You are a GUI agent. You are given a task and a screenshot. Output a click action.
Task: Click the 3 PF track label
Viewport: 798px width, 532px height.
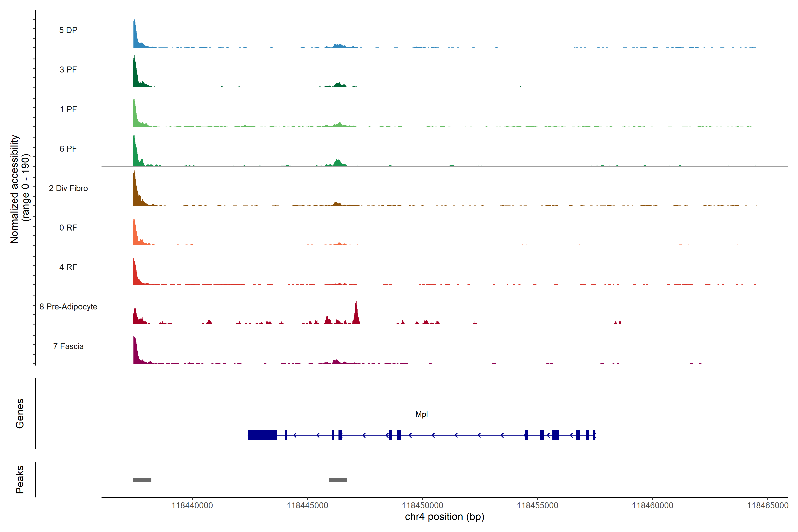point(68,70)
